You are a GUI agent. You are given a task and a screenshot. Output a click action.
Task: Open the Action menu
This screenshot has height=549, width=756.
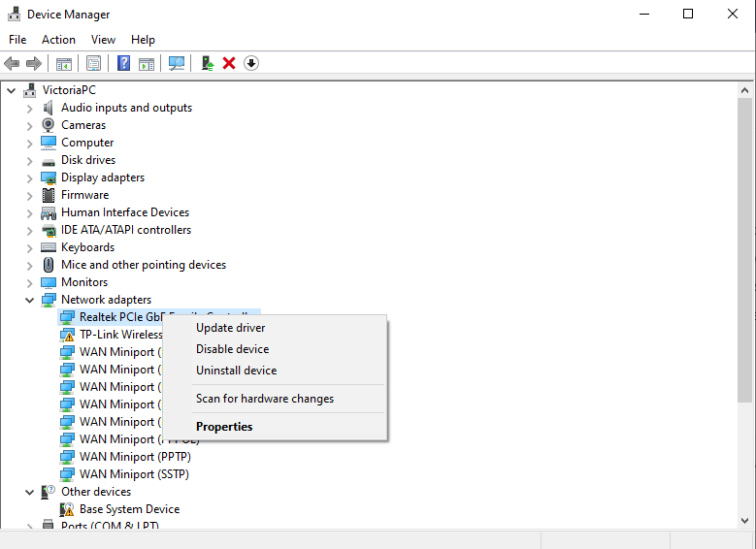58,40
